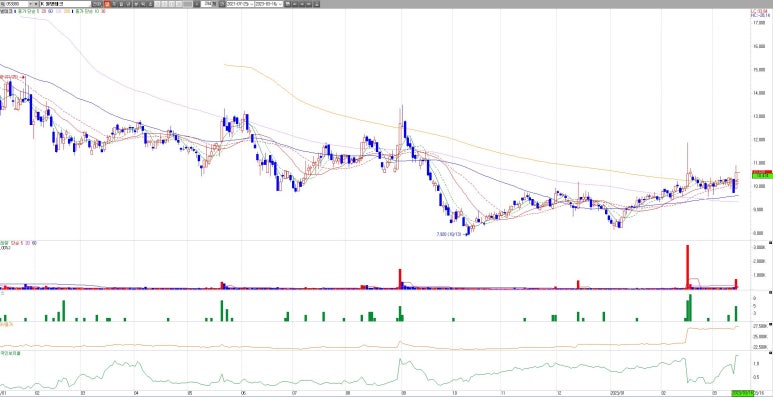Screen dimensions: 773x397
Task: Click the moving average legend value 60
Action: [x=50, y=10]
